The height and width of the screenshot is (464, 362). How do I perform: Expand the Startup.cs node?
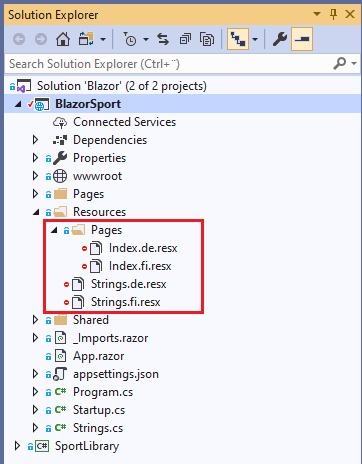[35, 410]
